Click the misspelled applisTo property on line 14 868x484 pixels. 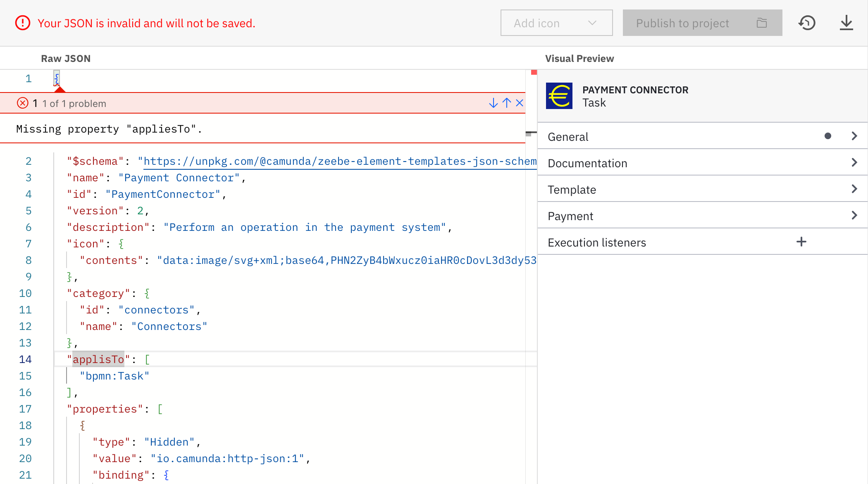(98, 359)
